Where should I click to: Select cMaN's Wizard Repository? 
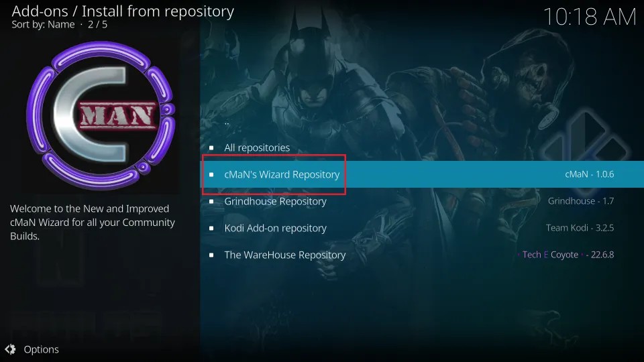click(x=422, y=174)
